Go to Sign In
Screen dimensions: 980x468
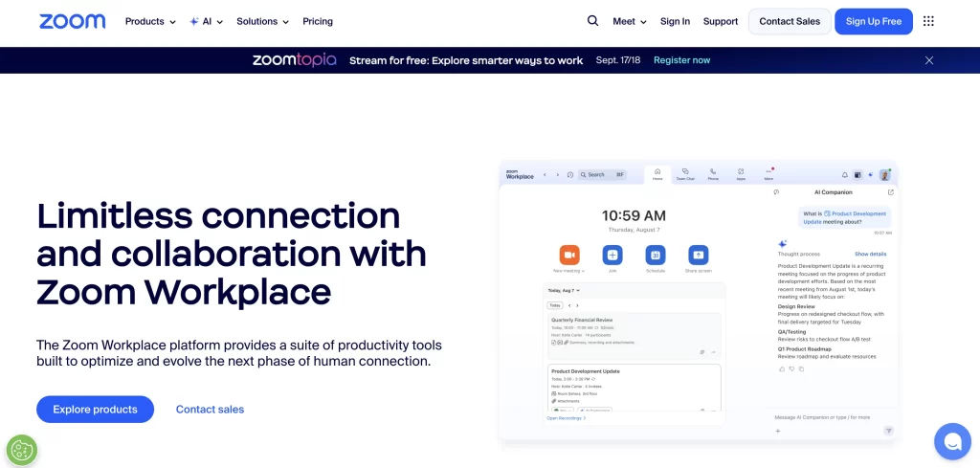click(x=675, y=21)
